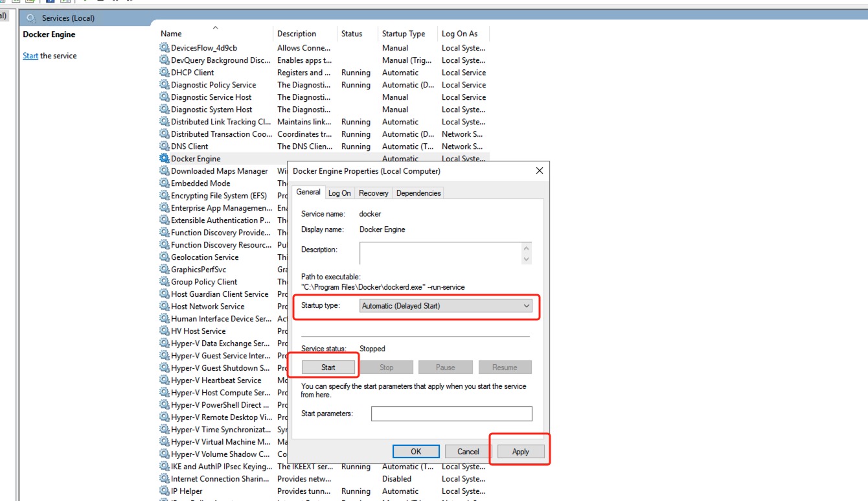Close the Docker Engine Properties dialog
Image resolution: width=868 pixels, height=501 pixels.
[540, 171]
